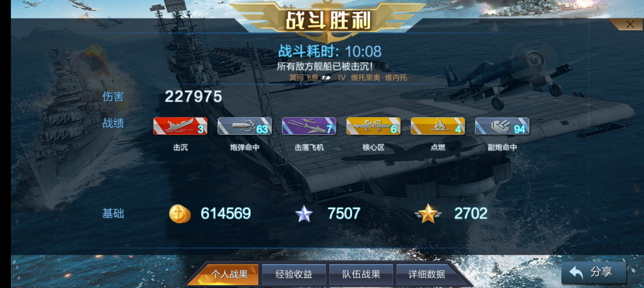Open the 队伍战果 team results tab
Screen dimensions: 644x288
(361, 274)
